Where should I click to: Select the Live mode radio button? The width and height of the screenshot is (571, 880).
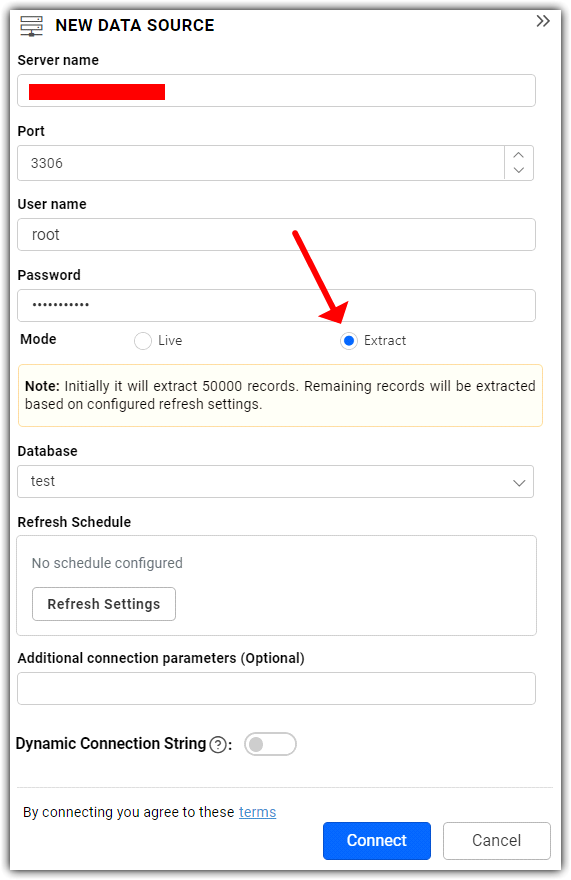click(143, 341)
